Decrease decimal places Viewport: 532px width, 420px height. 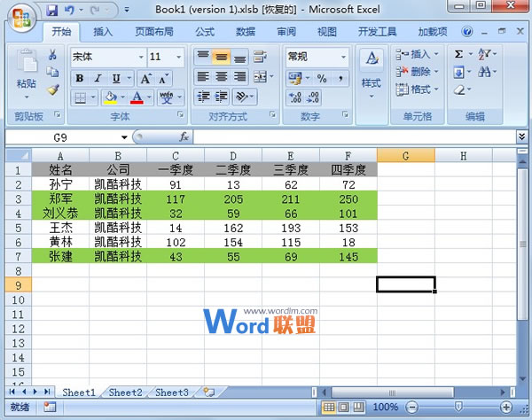tap(312, 97)
